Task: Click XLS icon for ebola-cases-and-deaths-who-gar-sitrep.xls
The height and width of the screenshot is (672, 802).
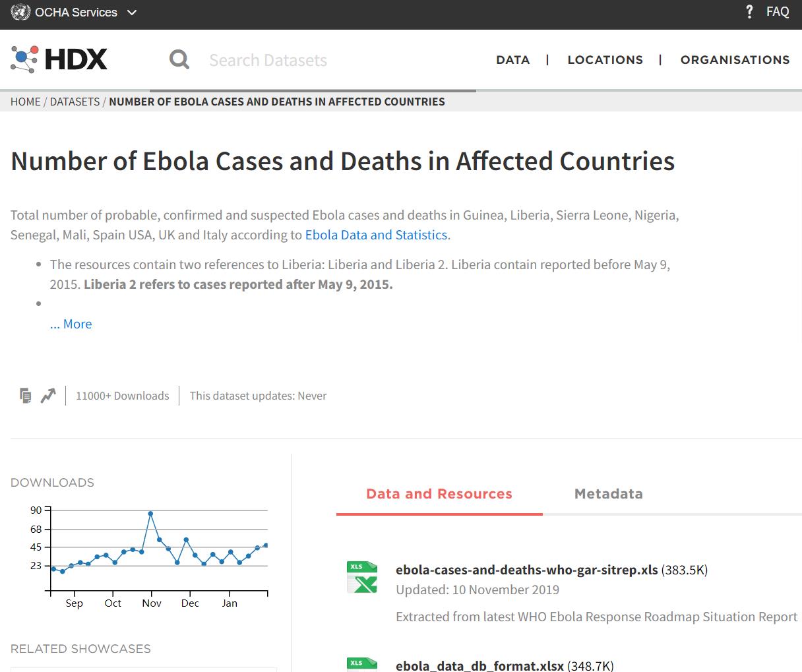Action: pos(362,577)
